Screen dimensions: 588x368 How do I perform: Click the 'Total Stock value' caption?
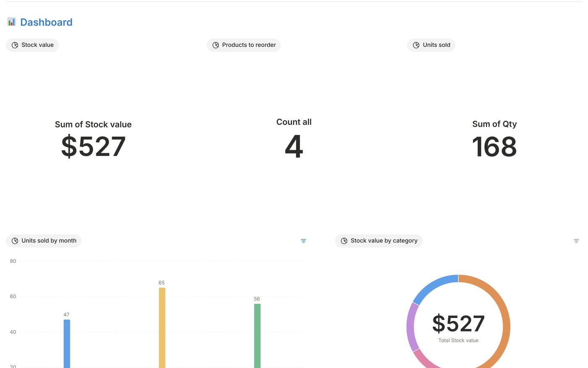[459, 340]
